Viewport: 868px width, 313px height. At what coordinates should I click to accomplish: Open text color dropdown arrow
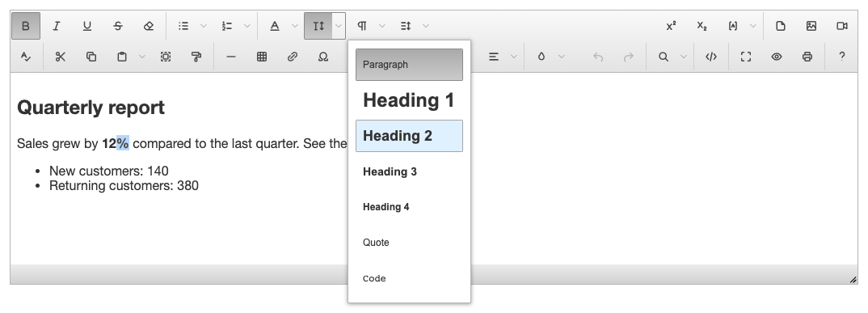294,26
